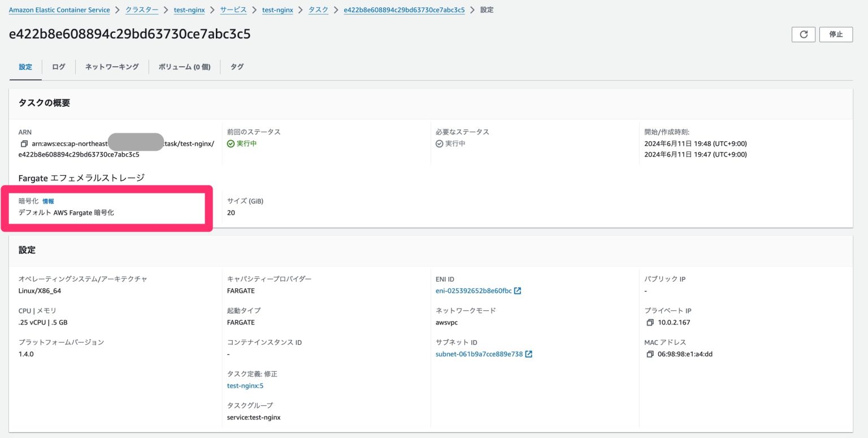Click the status circle icon beside 必要なステータス 実行中
The image size is (868, 438).
click(x=440, y=143)
